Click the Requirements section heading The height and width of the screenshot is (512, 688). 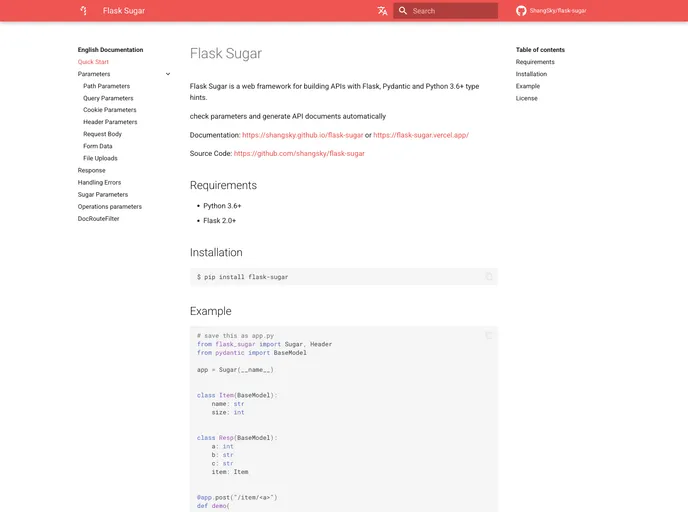(223, 185)
